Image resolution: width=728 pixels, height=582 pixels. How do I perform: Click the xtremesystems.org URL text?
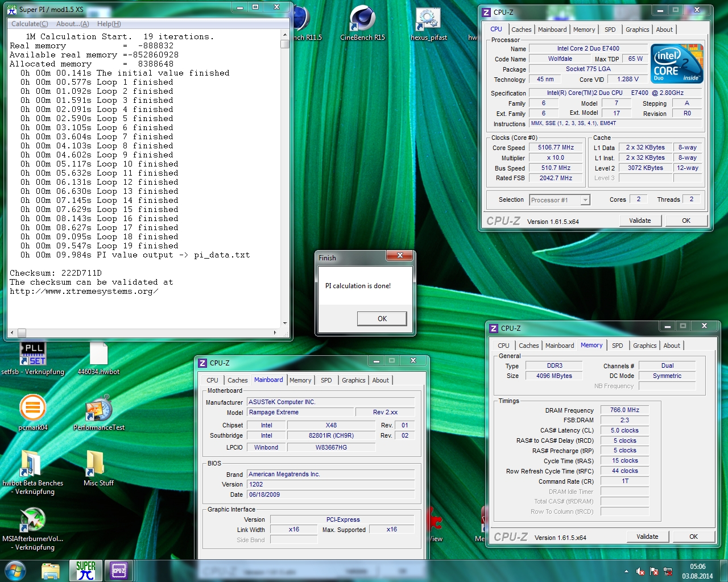coord(84,291)
